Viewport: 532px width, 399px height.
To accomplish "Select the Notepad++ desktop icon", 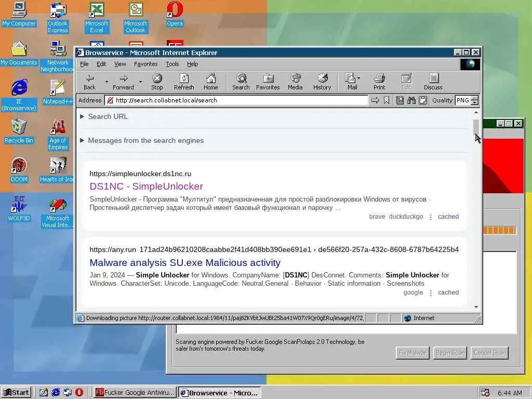I will 58,92.
